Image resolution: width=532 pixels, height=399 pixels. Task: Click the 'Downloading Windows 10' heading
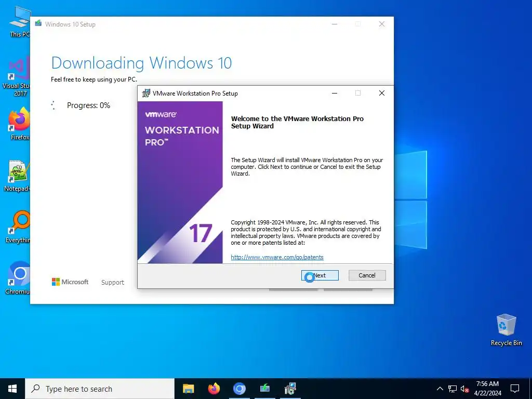tap(141, 63)
